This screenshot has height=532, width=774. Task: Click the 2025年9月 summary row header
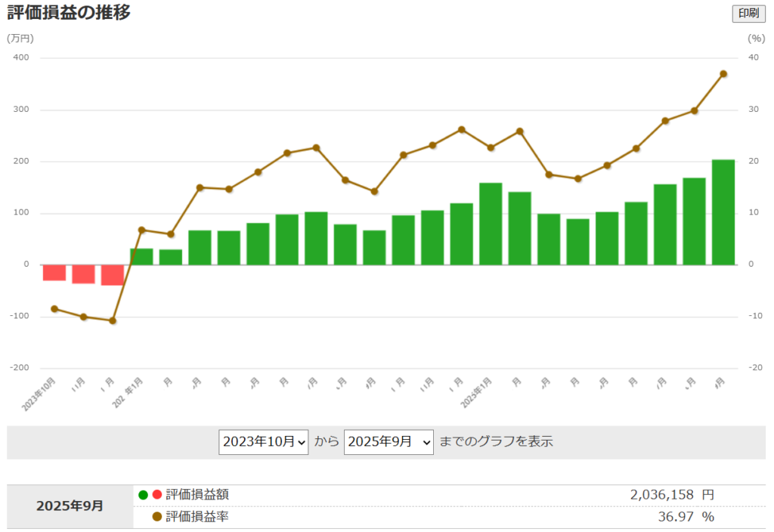tap(70, 506)
